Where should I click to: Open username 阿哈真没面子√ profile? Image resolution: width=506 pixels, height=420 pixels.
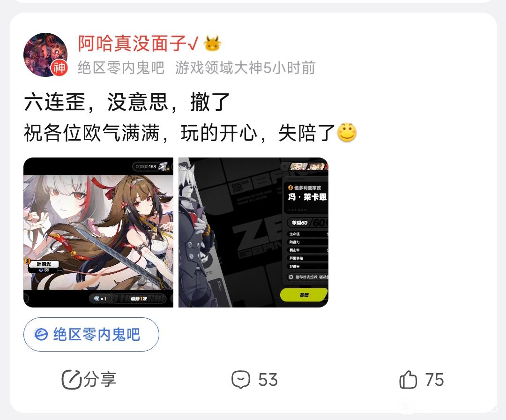[x=138, y=43]
